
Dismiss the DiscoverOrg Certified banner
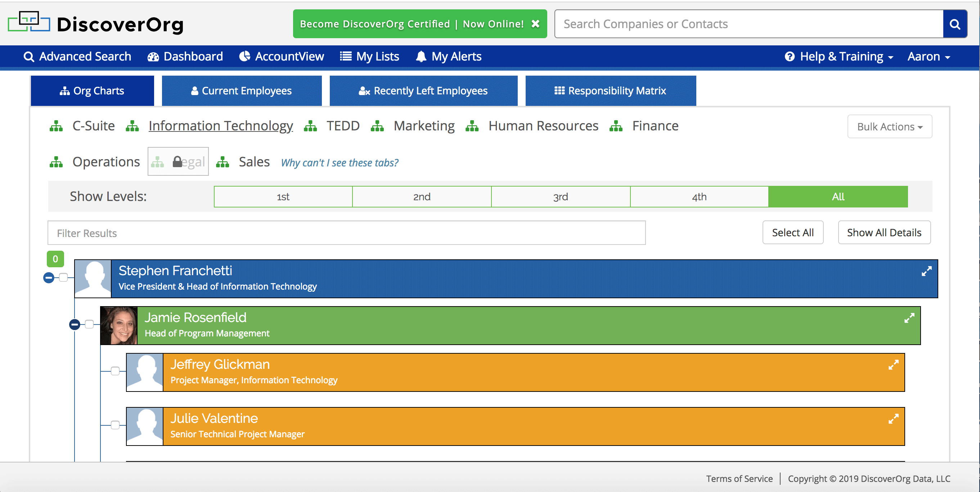[535, 24]
